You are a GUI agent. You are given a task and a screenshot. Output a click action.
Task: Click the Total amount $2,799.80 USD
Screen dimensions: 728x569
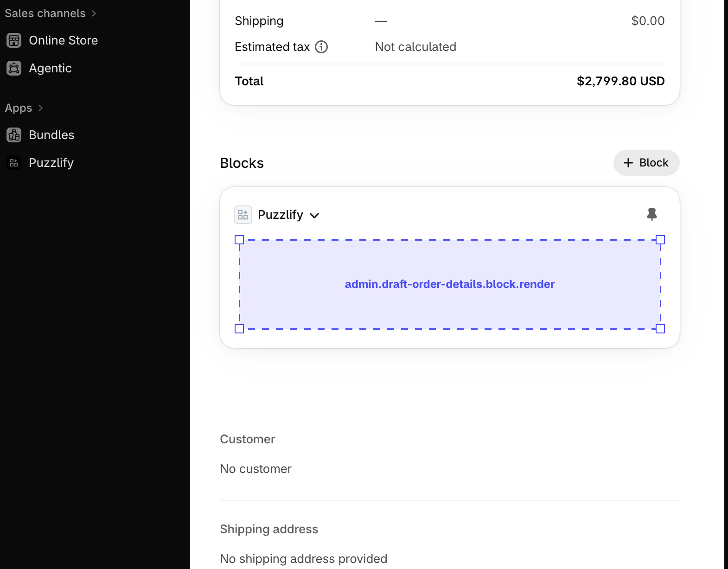(620, 81)
